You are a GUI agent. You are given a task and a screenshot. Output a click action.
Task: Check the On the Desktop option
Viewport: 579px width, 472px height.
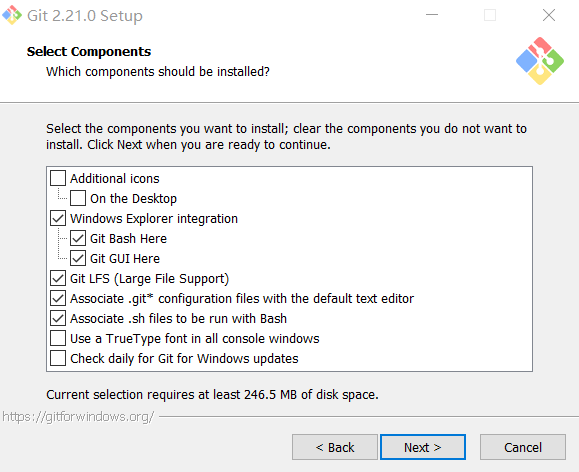pyautogui.click(x=78, y=198)
